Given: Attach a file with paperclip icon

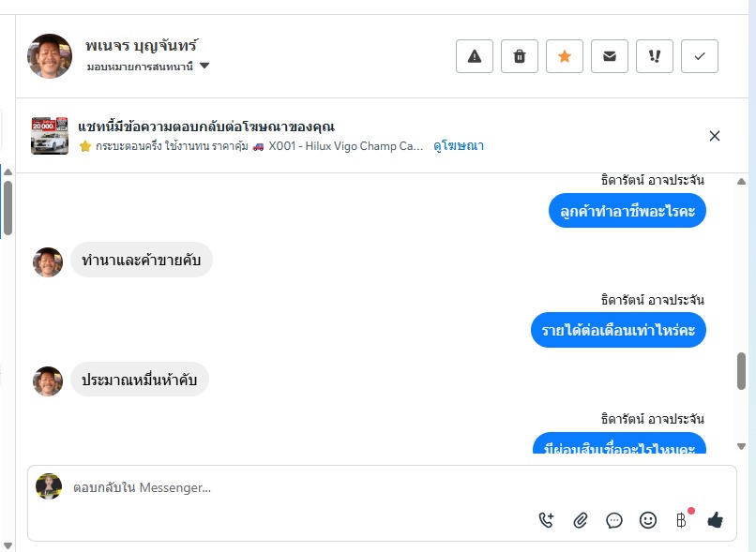Looking at the screenshot, I should pyautogui.click(x=581, y=520).
